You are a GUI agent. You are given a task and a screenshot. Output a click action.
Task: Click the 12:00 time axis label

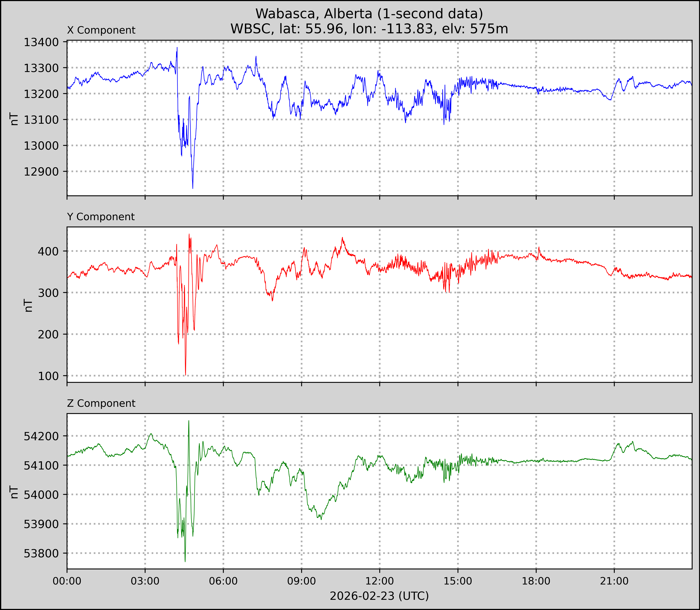[x=380, y=581]
